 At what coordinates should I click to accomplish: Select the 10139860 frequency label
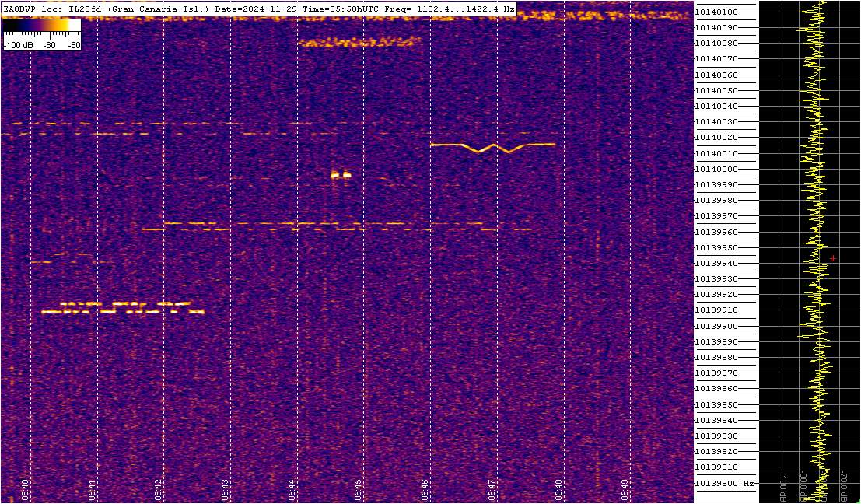tap(716, 389)
